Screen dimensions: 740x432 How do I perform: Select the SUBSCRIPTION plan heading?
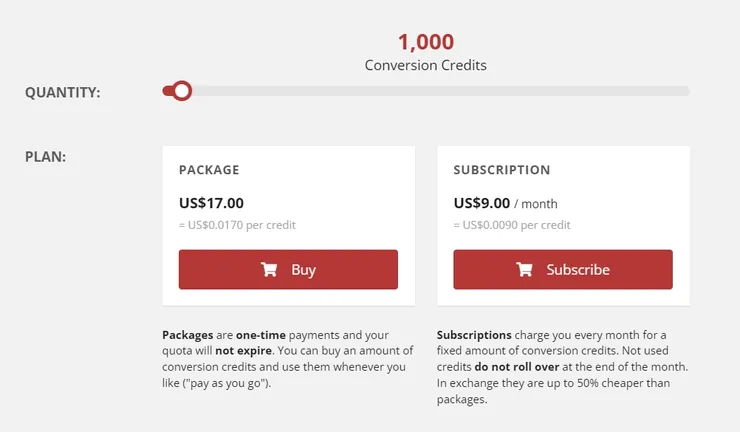coord(502,170)
